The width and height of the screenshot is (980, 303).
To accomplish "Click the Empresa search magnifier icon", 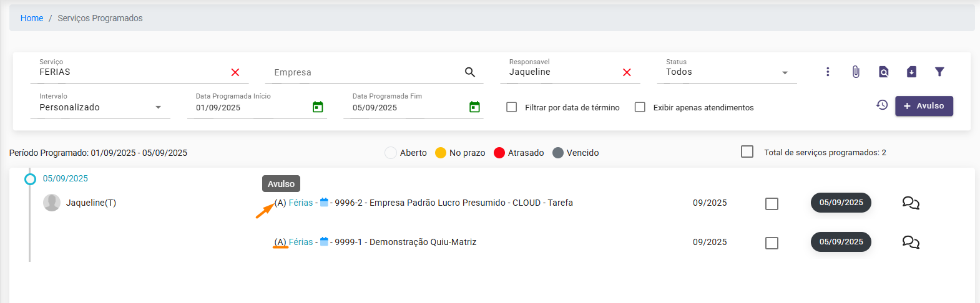I will [470, 72].
